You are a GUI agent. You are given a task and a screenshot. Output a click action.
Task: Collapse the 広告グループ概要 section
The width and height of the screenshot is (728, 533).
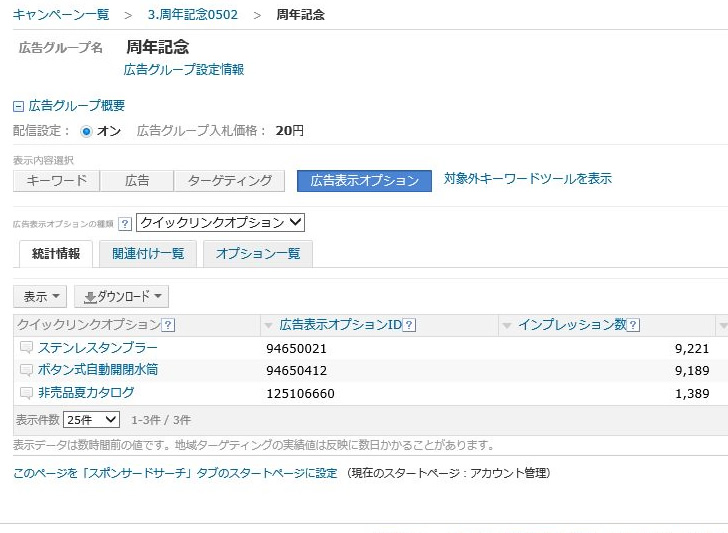pyautogui.click(x=18, y=106)
